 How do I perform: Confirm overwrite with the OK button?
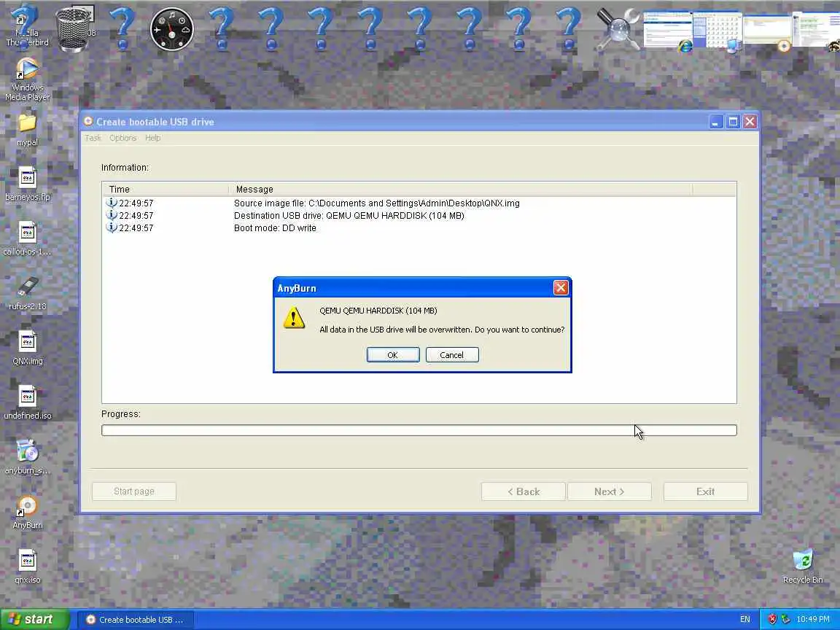(393, 354)
